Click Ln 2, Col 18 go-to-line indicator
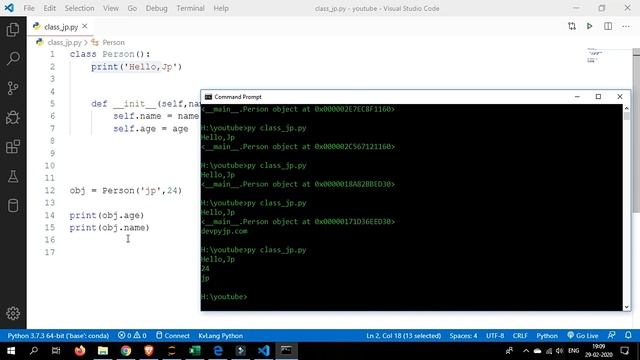Image resolution: width=640 pixels, height=360 pixels. [x=404, y=336]
